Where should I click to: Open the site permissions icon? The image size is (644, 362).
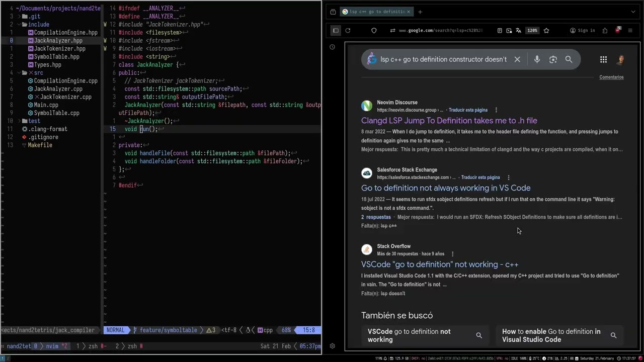point(392,30)
